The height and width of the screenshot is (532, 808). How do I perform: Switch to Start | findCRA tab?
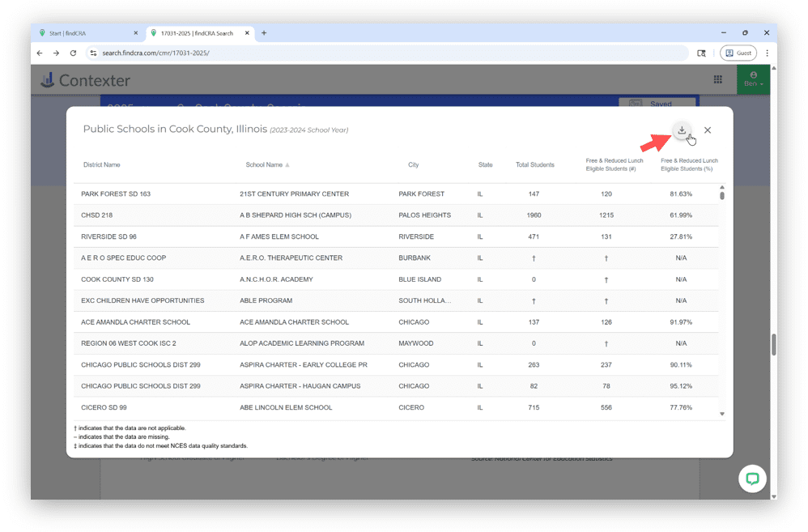85,33
